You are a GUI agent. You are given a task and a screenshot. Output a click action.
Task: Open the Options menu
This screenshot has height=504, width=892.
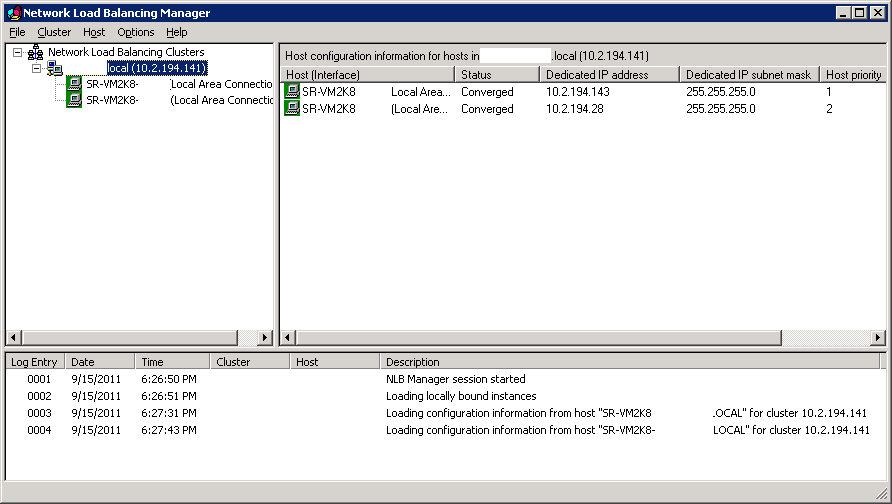[136, 32]
